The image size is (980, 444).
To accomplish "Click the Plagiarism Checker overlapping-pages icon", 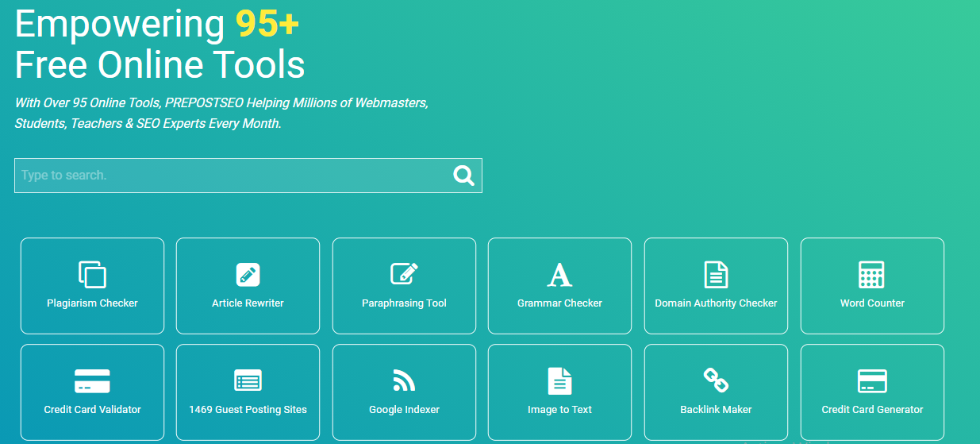I will [92, 274].
